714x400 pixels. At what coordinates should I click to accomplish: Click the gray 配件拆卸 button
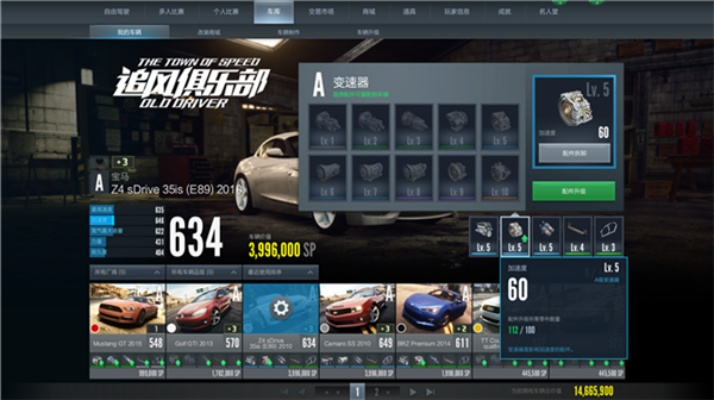(x=574, y=152)
